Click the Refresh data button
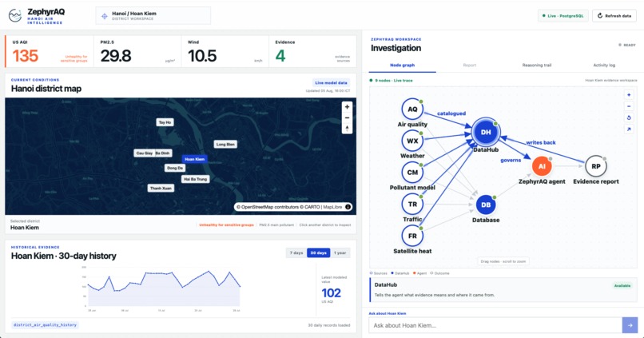This screenshot has width=644, height=338. tap(614, 16)
